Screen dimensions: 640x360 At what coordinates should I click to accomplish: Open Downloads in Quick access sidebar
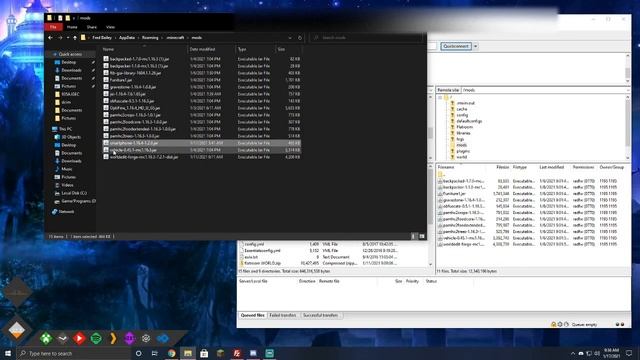click(71, 70)
